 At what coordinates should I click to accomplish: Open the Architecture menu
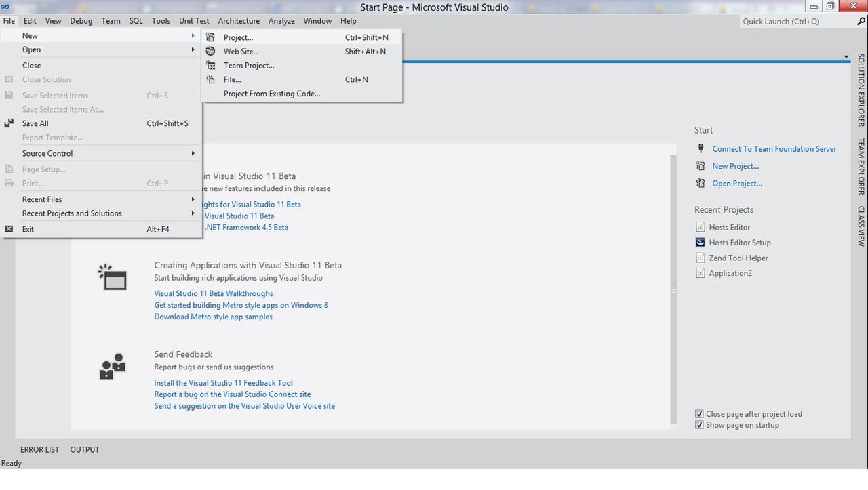pyautogui.click(x=239, y=21)
